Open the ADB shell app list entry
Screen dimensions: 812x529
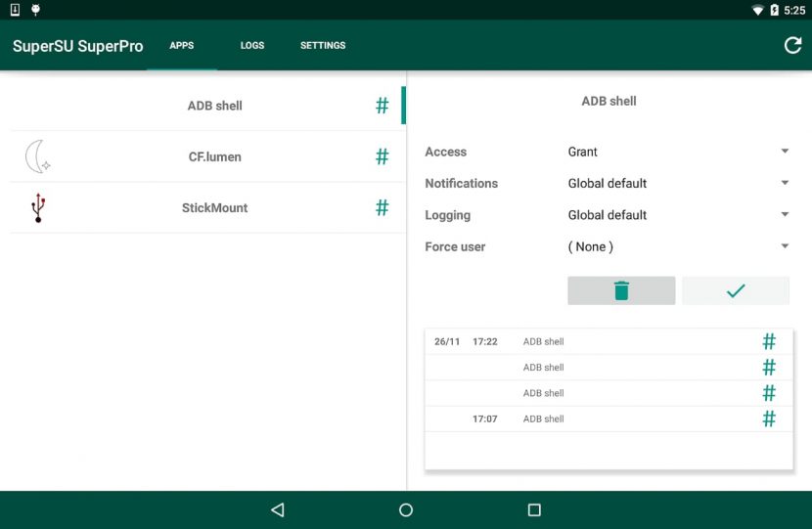tap(214, 106)
